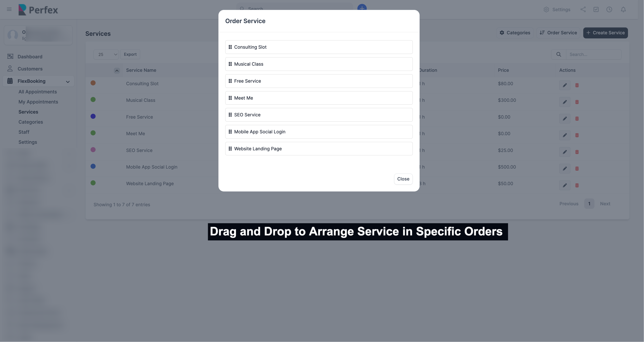Click drag handle icon for Consulting Slot
The height and width of the screenshot is (342, 644).
230,47
